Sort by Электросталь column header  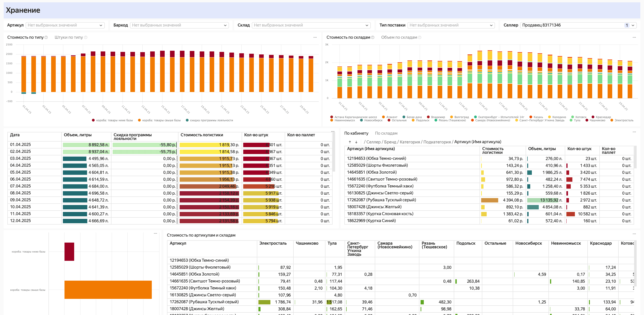click(x=273, y=243)
